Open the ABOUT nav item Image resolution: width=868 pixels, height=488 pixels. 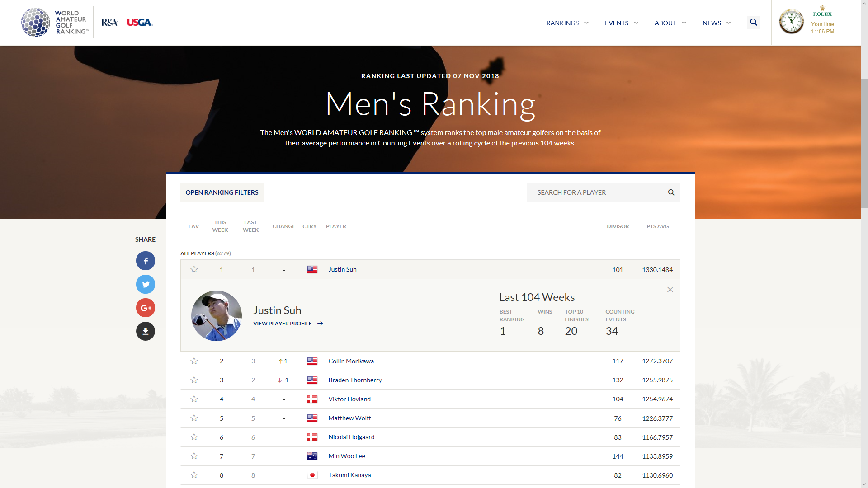[x=665, y=23]
